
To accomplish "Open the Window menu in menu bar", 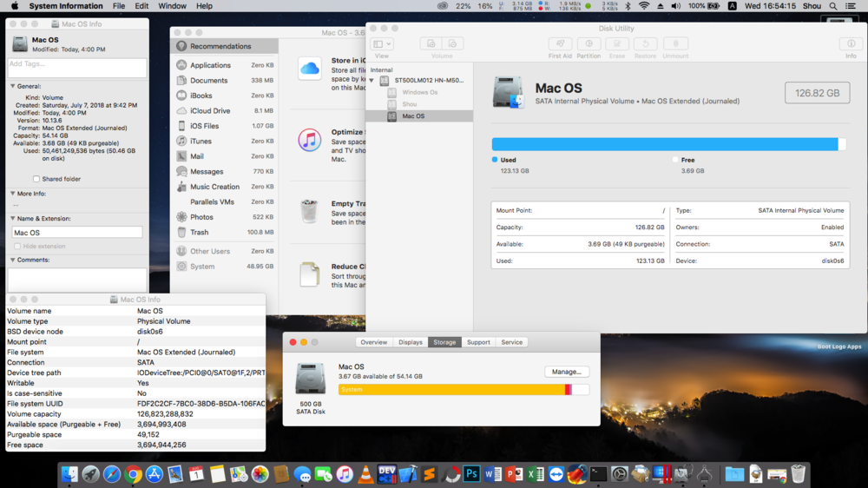I will (172, 6).
